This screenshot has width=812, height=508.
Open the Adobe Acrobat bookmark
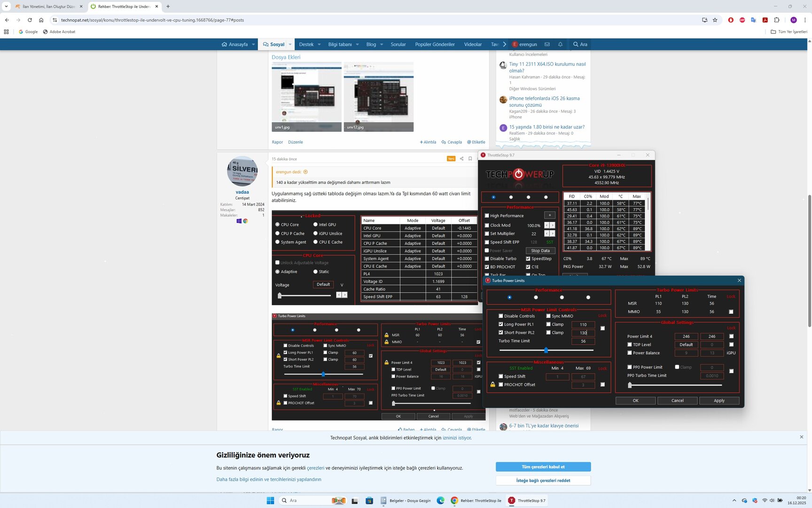pos(59,32)
